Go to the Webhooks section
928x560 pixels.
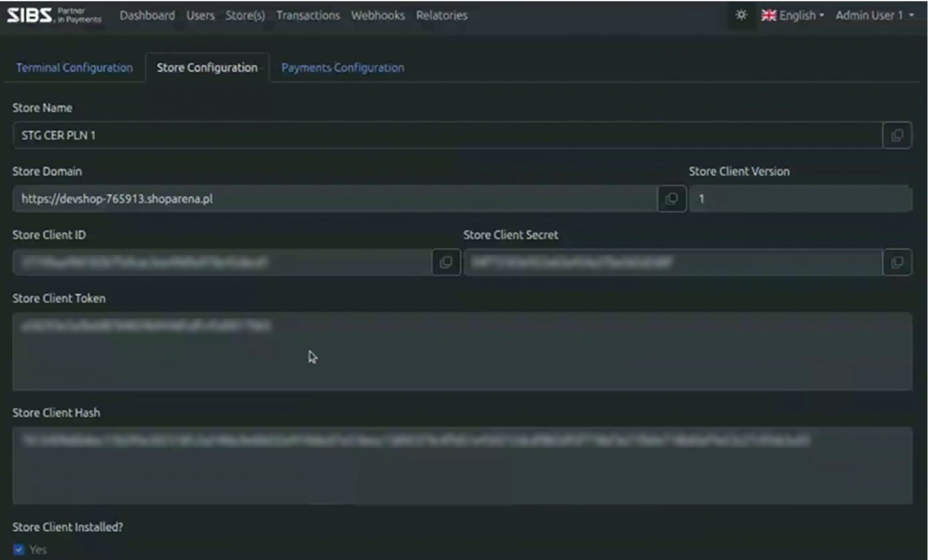click(377, 15)
